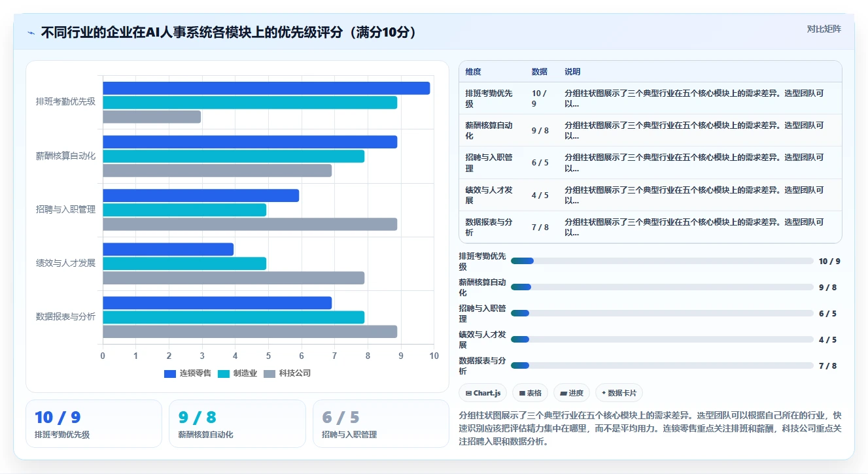The width and height of the screenshot is (868, 474).
Task: Click table data cell 6 / 5
Action: [x=540, y=163]
